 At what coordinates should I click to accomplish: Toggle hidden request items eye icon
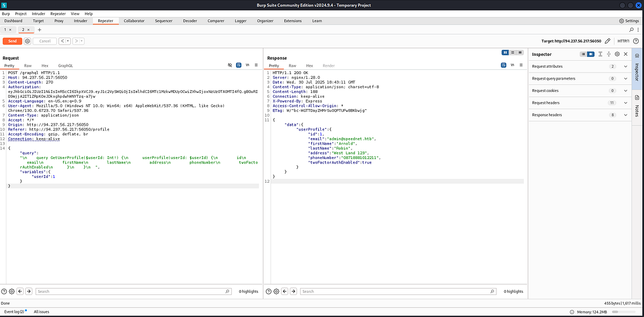(x=230, y=66)
